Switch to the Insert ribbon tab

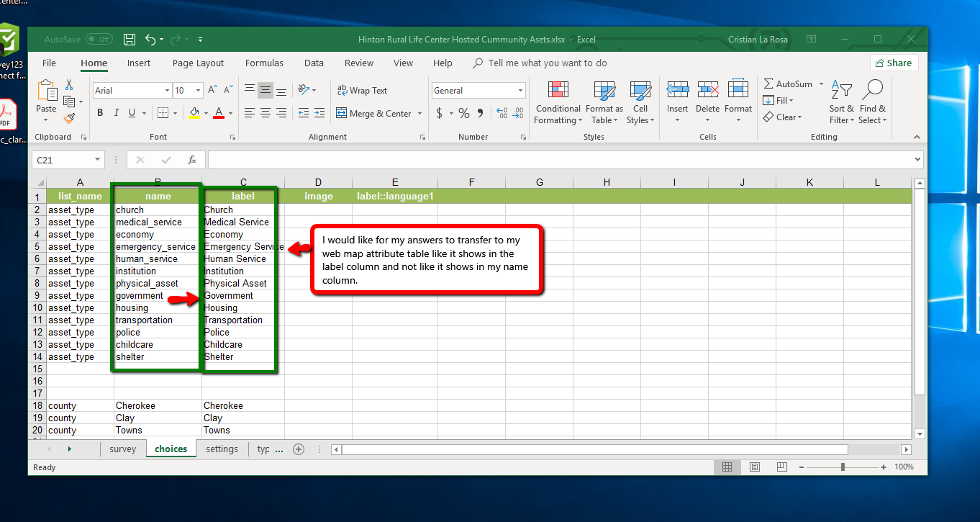pos(139,63)
